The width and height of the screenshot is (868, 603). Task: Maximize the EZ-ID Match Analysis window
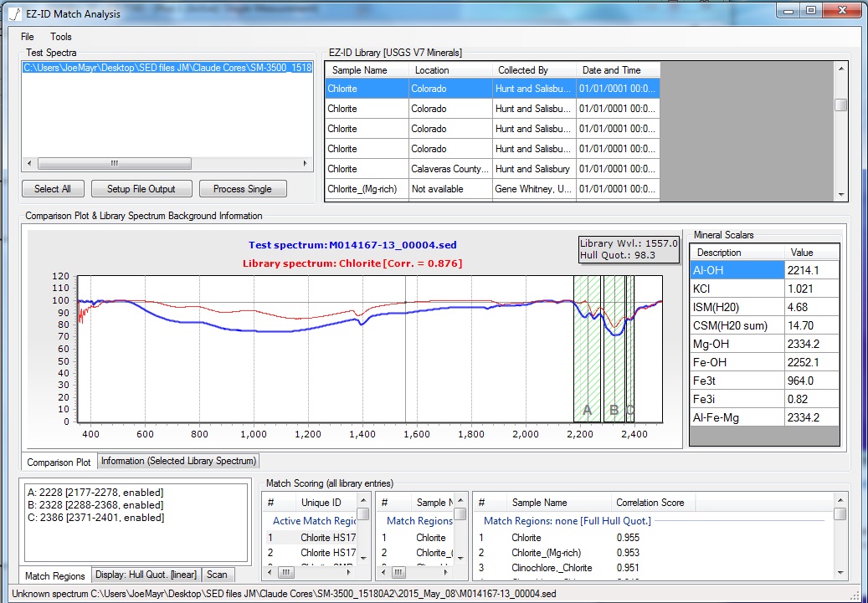tap(811, 10)
